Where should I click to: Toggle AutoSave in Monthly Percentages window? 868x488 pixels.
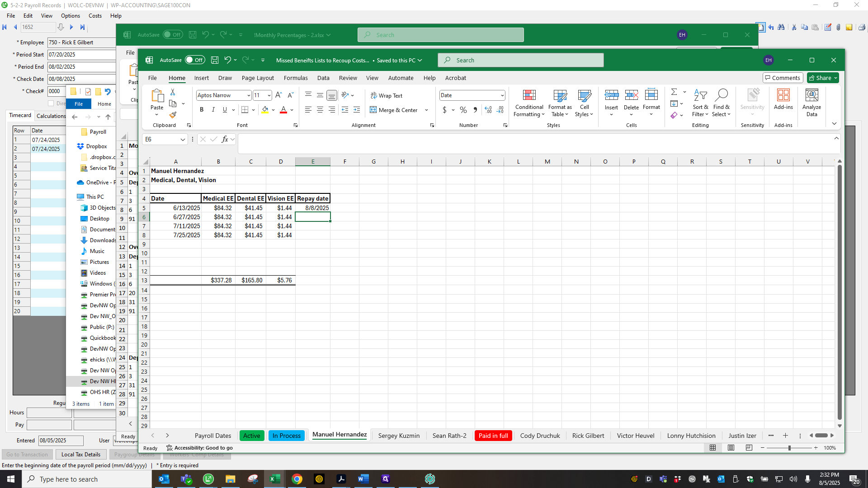[173, 35]
